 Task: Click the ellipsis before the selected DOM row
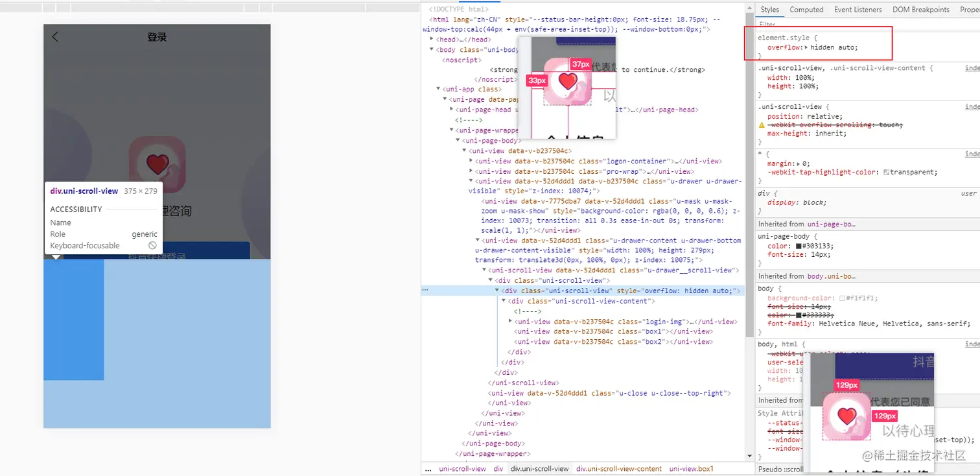[425, 291]
